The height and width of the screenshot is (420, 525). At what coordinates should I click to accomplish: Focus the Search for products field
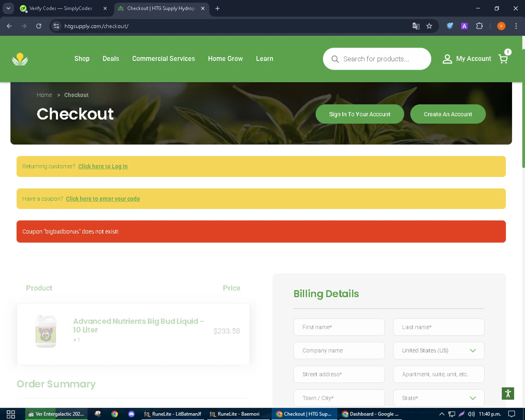click(x=377, y=59)
